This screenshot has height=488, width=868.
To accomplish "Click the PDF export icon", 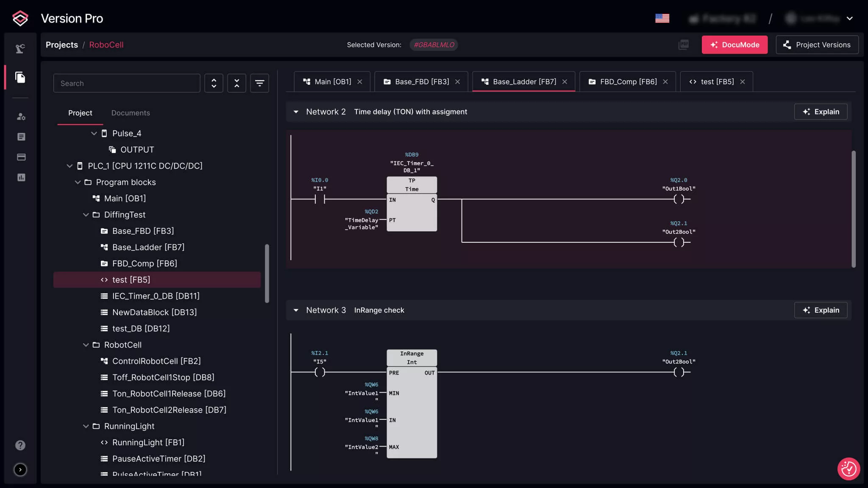I will (683, 45).
